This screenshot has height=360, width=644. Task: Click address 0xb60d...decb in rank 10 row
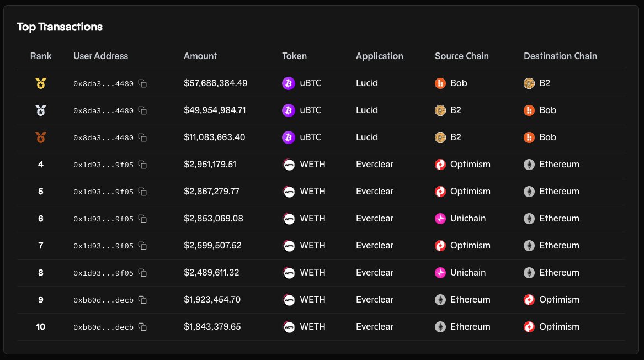pos(104,327)
